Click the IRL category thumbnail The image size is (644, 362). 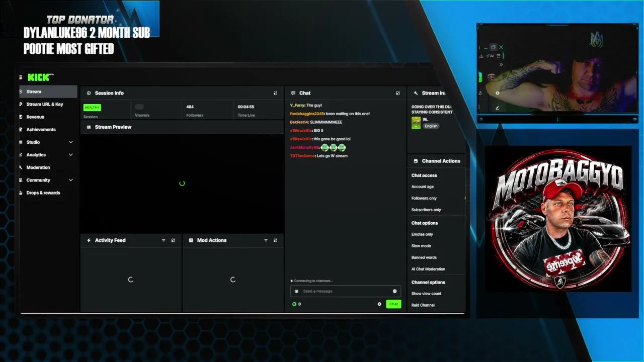pos(416,123)
